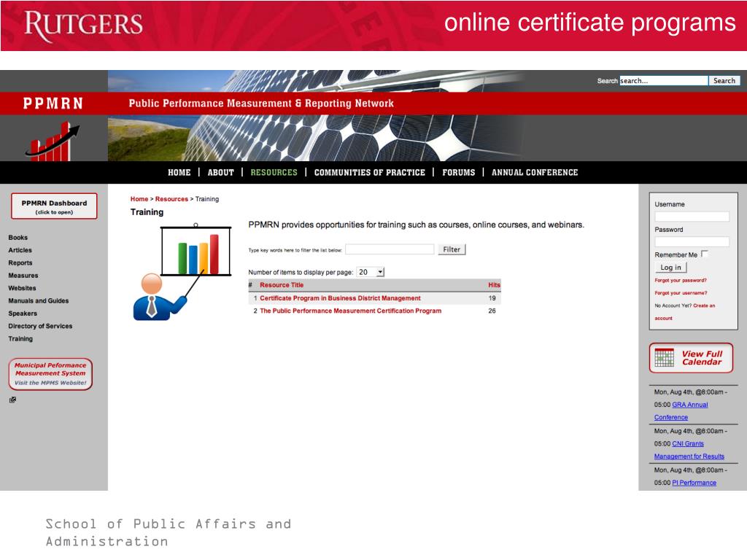The image size is (747, 560).
Task: Open the Measures sidebar link
Action: (x=23, y=275)
